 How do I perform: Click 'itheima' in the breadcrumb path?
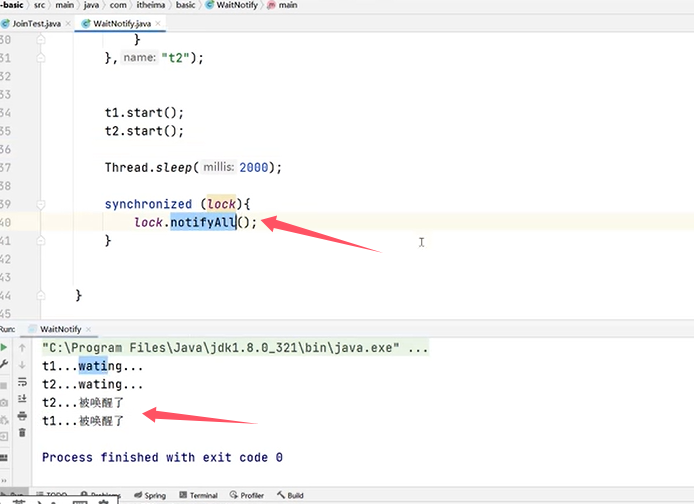[151, 5]
